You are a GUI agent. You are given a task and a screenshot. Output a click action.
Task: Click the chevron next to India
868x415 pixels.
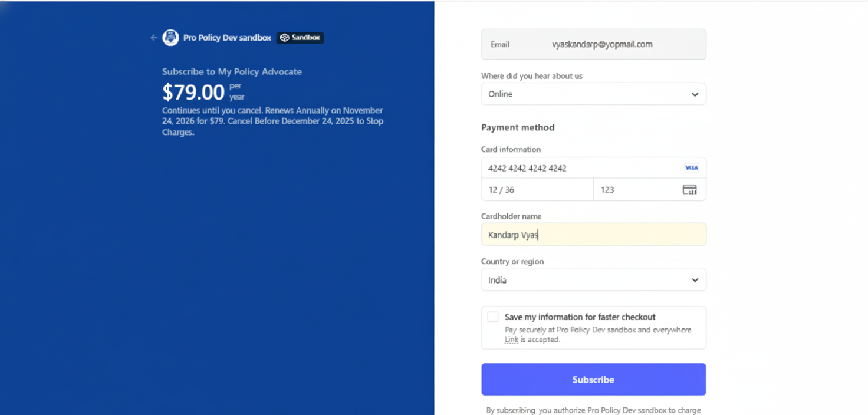695,280
